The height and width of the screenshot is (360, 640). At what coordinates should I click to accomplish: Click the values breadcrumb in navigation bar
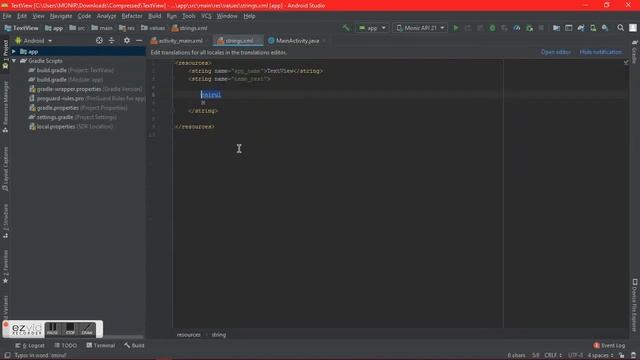pyautogui.click(x=153, y=28)
